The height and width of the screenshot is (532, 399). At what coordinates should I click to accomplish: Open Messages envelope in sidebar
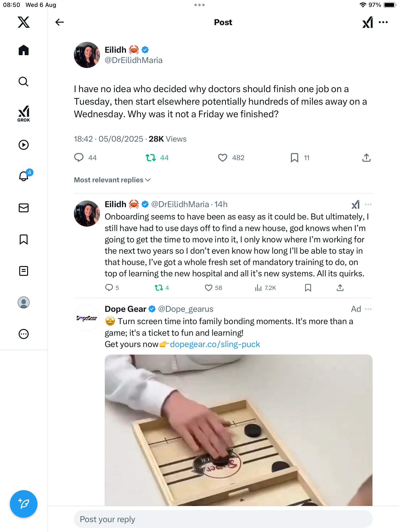point(24,208)
